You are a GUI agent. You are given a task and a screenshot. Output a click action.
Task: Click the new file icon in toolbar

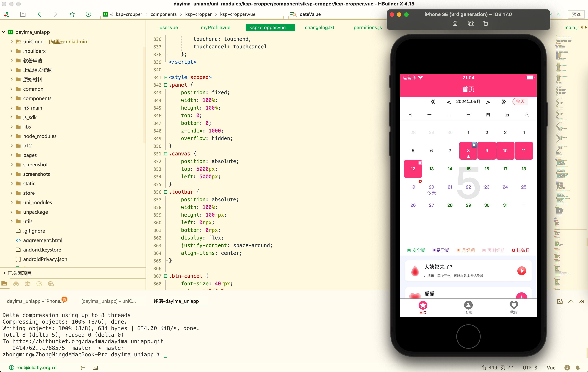[7, 14]
